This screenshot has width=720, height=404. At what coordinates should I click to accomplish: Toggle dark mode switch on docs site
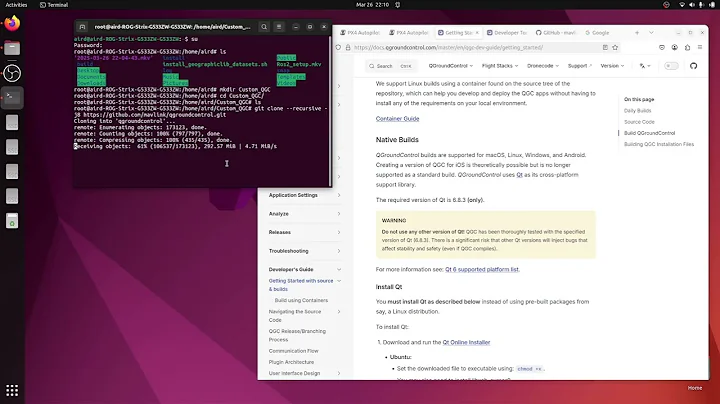(x=671, y=66)
